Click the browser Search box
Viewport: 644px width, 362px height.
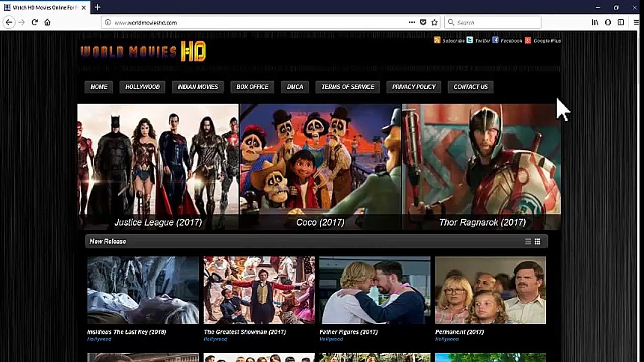tap(493, 22)
